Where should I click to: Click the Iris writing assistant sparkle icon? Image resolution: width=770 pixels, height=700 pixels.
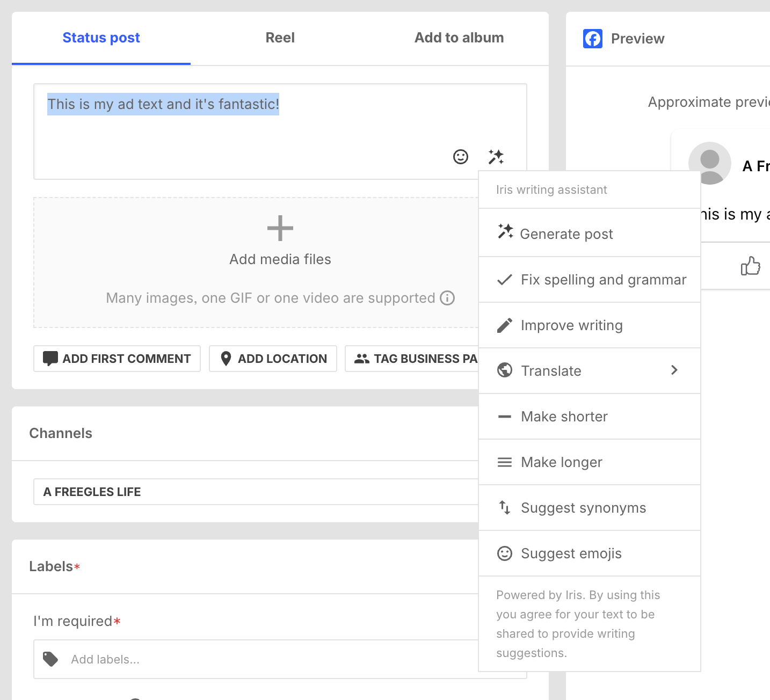[x=496, y=157]
